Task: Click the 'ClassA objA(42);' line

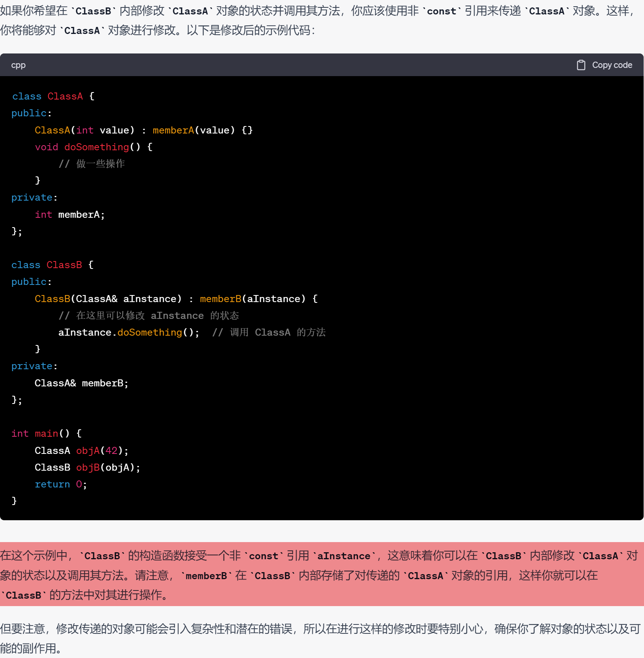Action: tap(82, 451)
